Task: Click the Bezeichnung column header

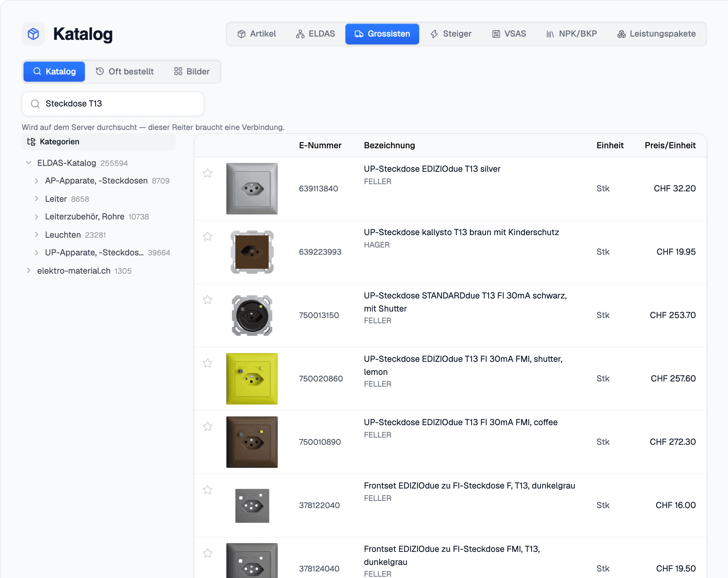Action: click(389, 146)
